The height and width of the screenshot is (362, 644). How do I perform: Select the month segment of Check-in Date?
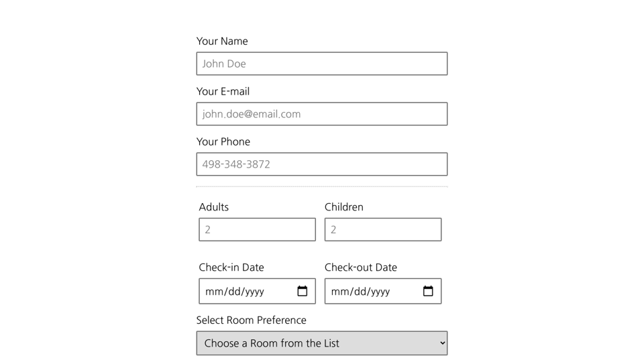[x=213, y=292]
